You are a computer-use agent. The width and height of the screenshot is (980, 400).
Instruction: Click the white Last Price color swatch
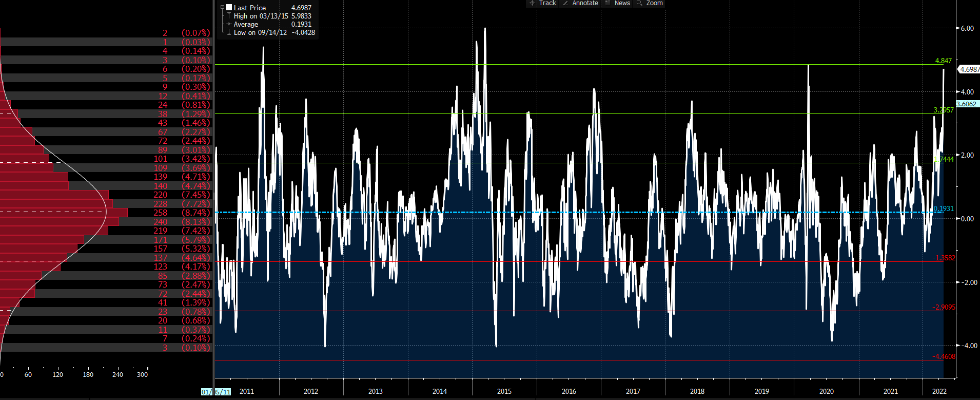point(229,8)
